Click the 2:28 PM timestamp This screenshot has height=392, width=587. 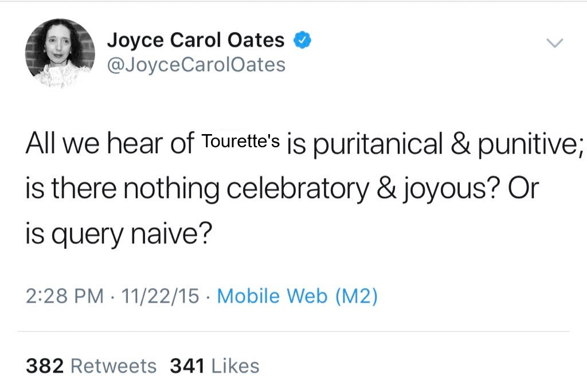pyautogui.click(x=64, y=296)
